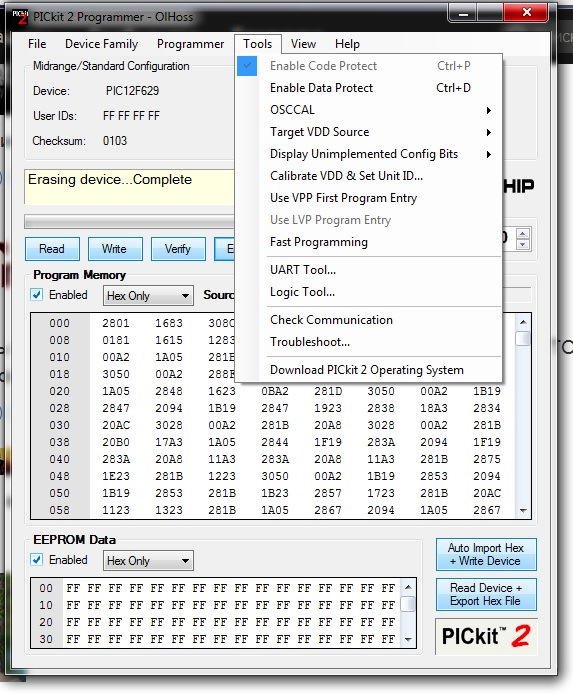Open the File menu
Screen dimensions: 573x694
click(37, 44)
